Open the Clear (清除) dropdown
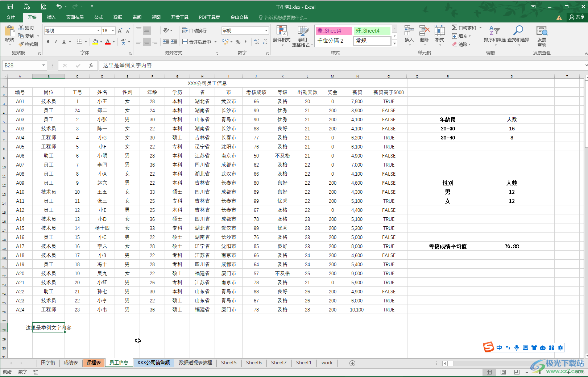 (461, 44)
